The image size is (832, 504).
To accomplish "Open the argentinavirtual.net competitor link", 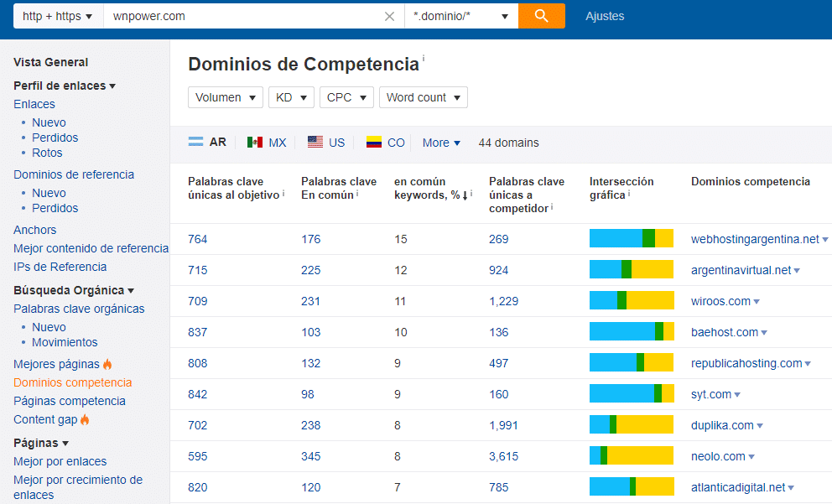I will (741, 270).
